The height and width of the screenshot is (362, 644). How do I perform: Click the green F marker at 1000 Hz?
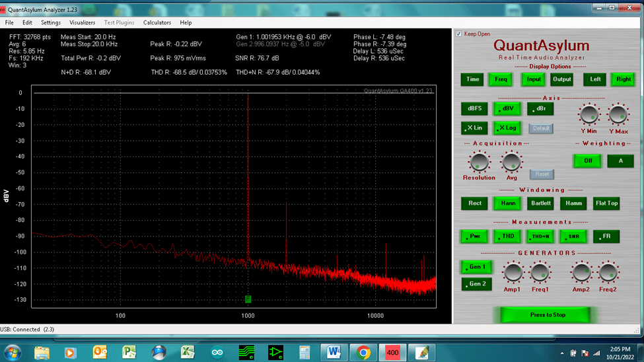pyautogui.click(x=248, y=299)
